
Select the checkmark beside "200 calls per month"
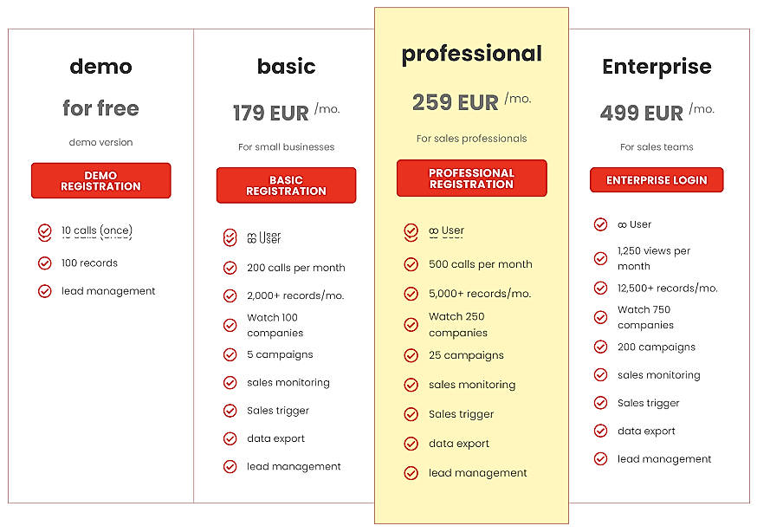[x=230, y=268]
